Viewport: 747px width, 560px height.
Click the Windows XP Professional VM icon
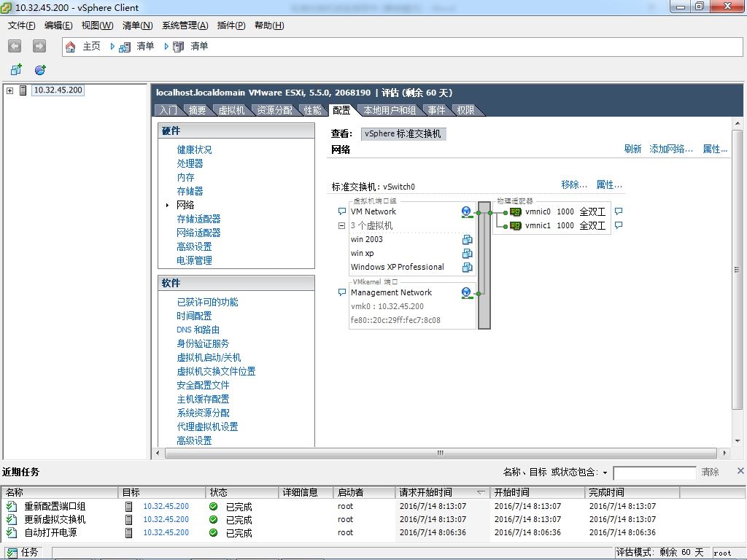coord(467,267)
